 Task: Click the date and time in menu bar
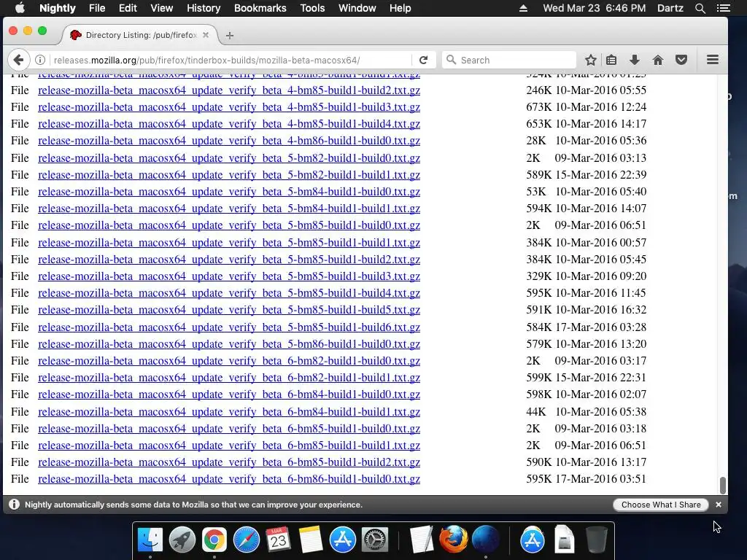594,8
